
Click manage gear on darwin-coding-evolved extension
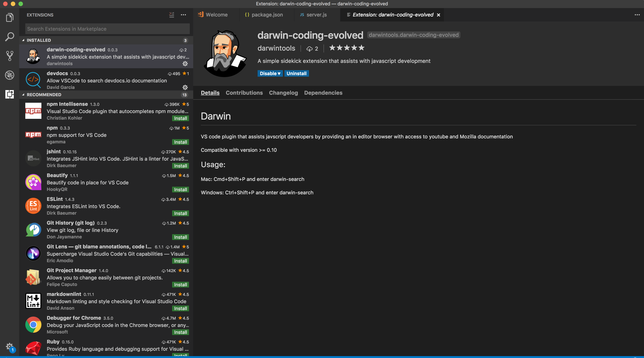coord(185,63)
